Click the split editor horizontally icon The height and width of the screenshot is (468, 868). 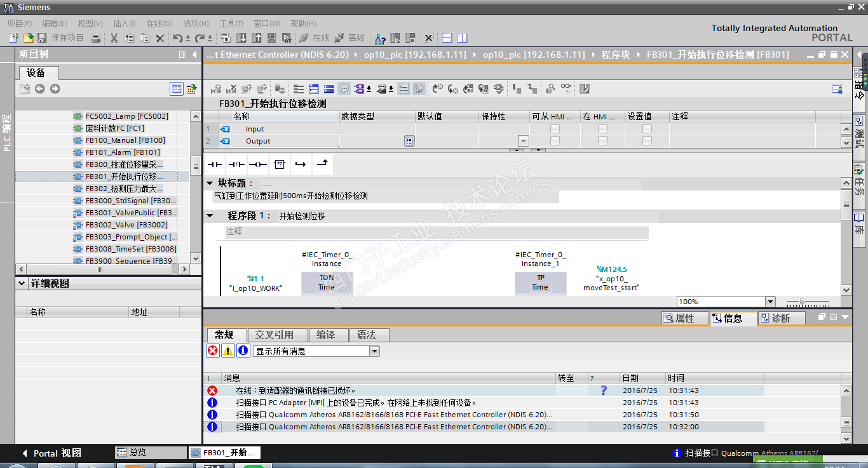447,38
